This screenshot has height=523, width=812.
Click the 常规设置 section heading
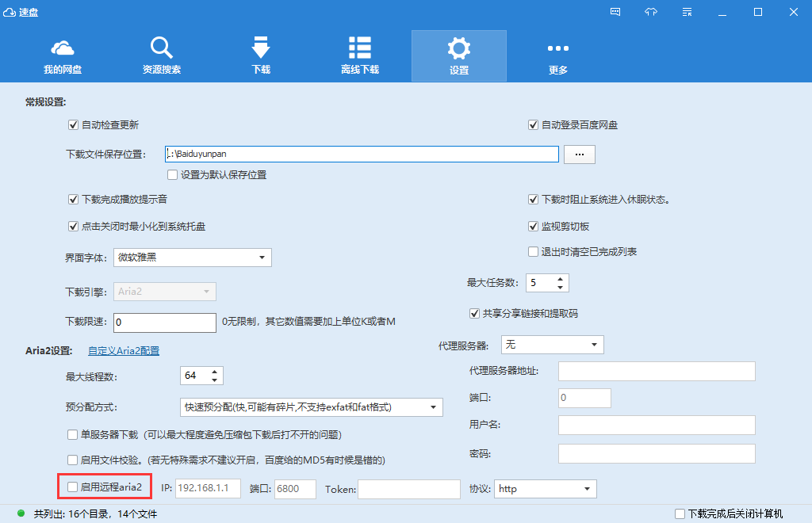[45, 102]
